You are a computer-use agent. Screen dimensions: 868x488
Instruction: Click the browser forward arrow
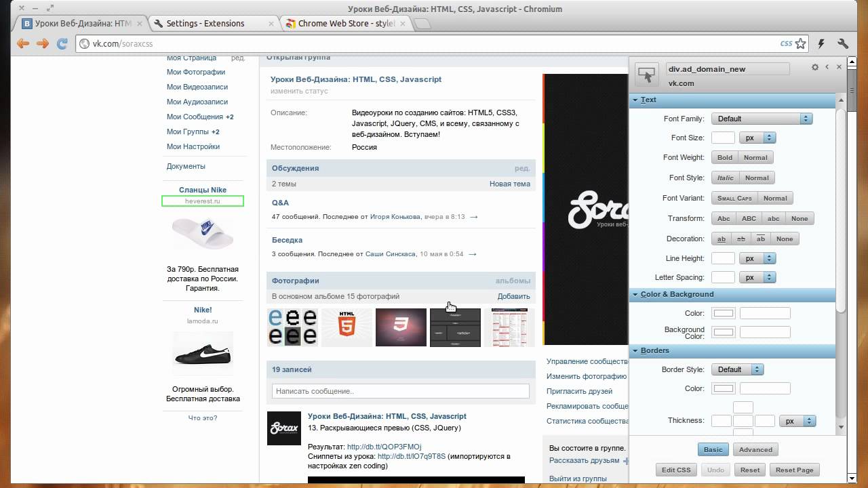point(43,43)
